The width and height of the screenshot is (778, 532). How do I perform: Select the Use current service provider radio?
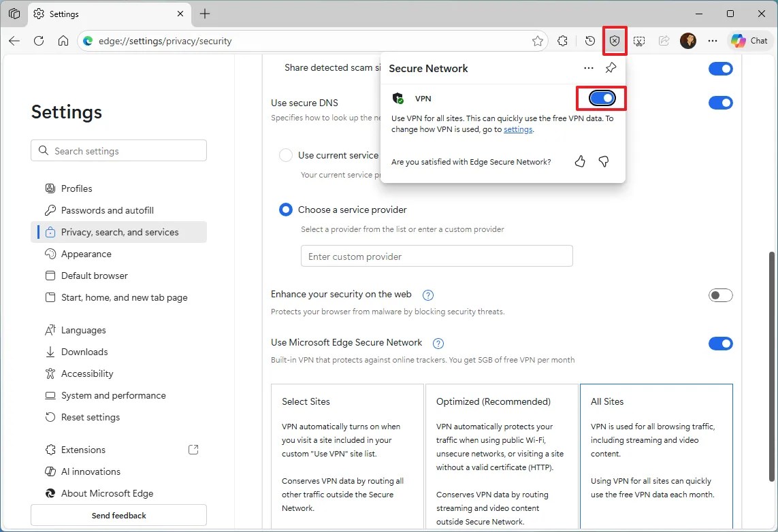(x=286, y=155)
